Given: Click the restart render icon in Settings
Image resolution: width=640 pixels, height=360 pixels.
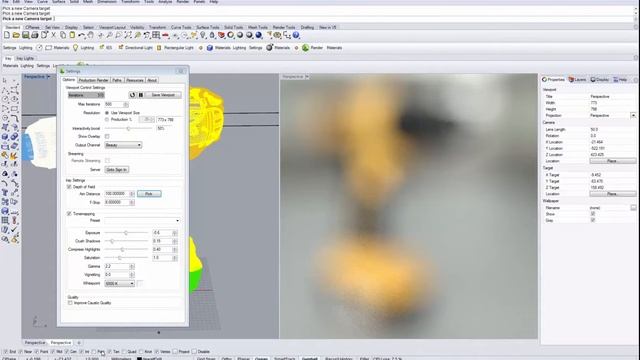Looking at the screenshot, I should tap(132, 95).
